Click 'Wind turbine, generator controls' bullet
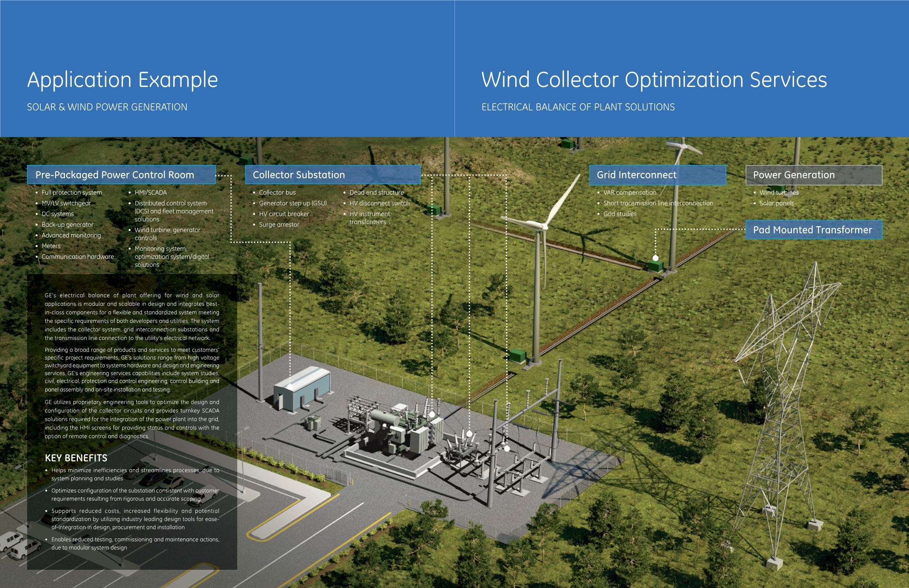This screenshot has width=909, height=588. coord(165,234)
